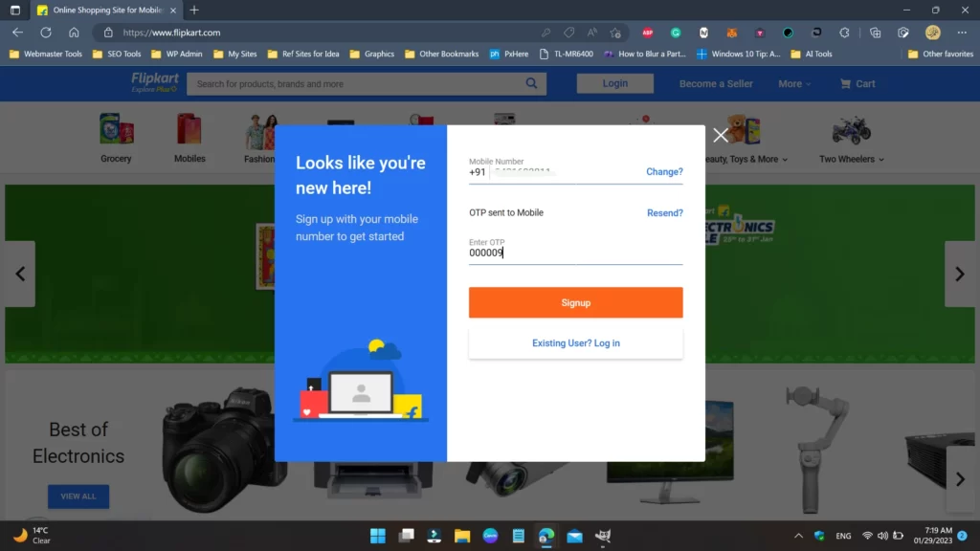
Task: Open browser extensions puzzle icon
Action: point(844,33)
